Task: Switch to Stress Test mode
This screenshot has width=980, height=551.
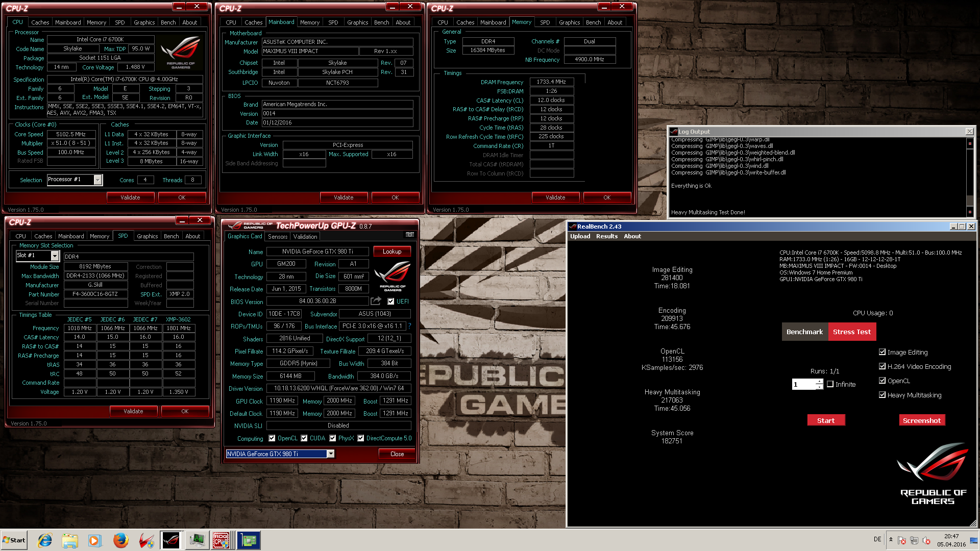Action: (852, 332)
